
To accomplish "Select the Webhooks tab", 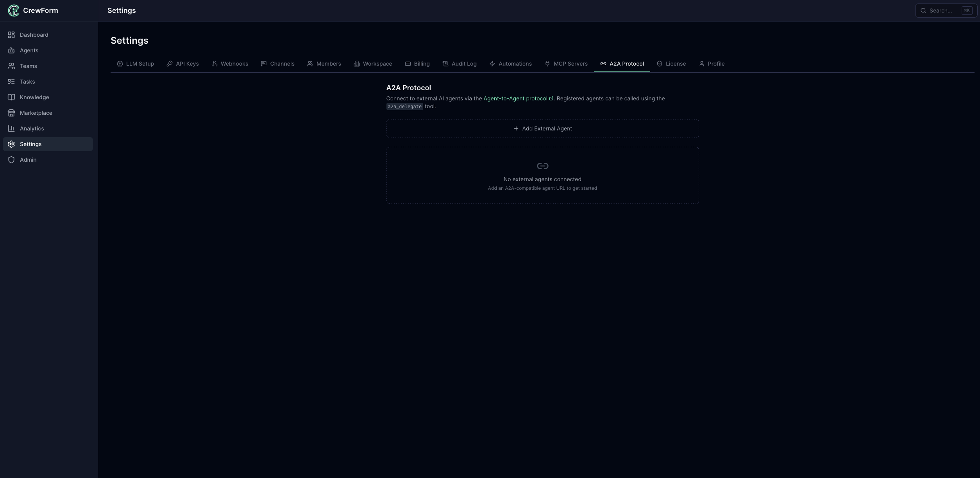I will click(230, 64).
